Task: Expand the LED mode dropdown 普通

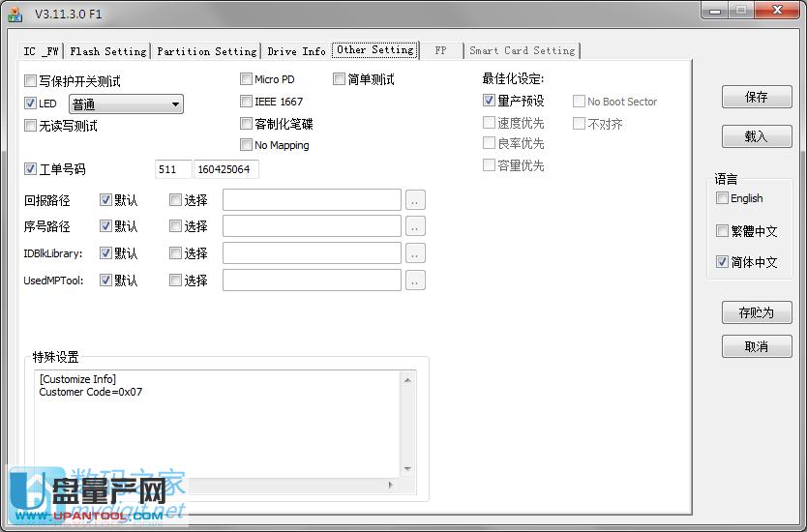Action: pos(126,104)
